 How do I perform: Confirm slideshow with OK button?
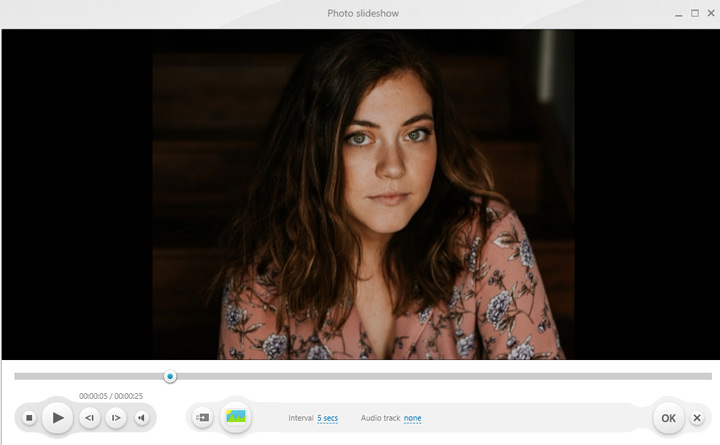click(x=668, y=418)
